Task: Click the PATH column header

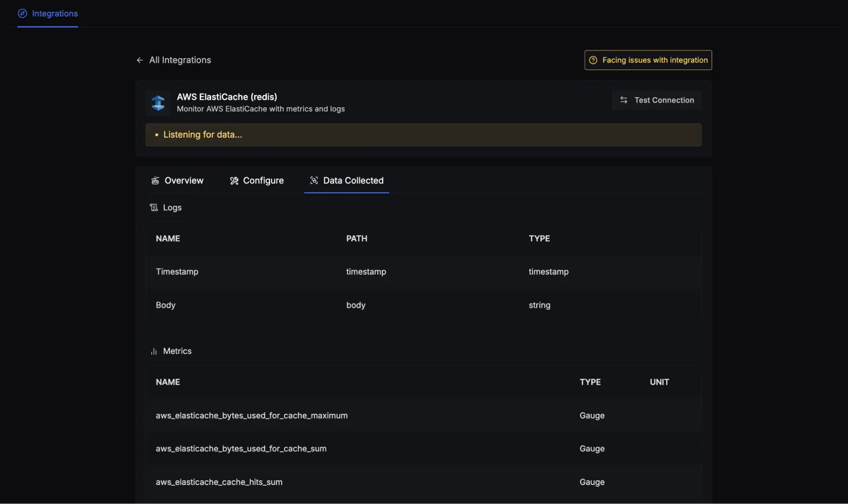Action: 357,238
